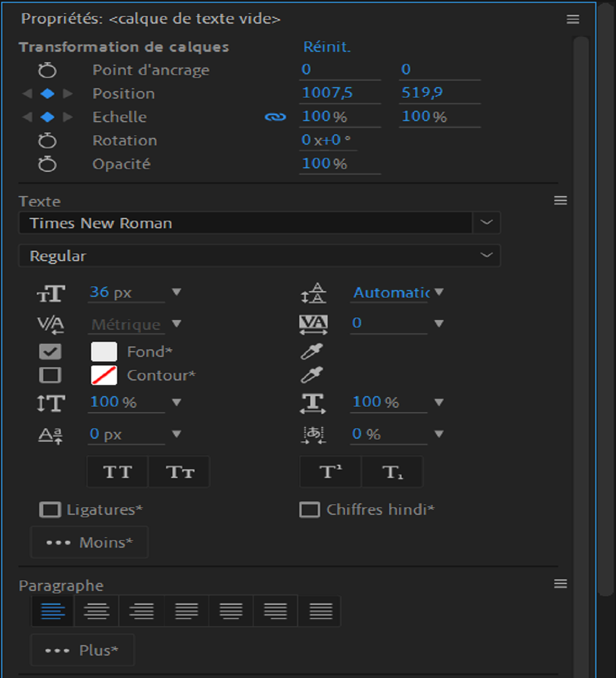Select center paragraph alignment

pos(96,611)
